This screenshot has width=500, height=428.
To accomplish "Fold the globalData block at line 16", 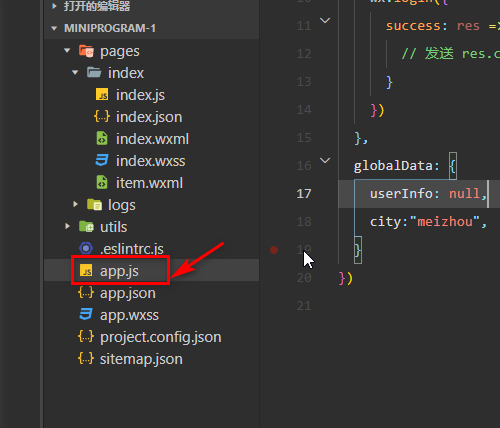I will (325, 161).
